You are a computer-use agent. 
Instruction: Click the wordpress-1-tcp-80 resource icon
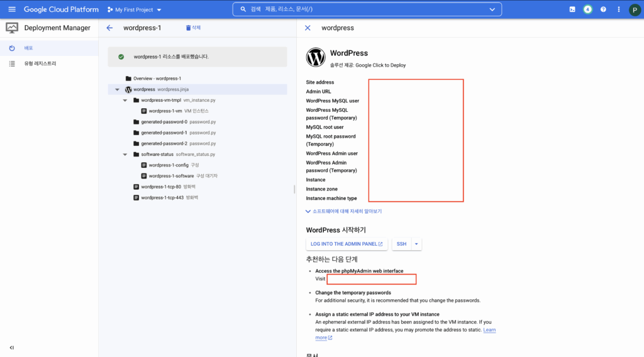pyautogui.click(x=136, y=187)
